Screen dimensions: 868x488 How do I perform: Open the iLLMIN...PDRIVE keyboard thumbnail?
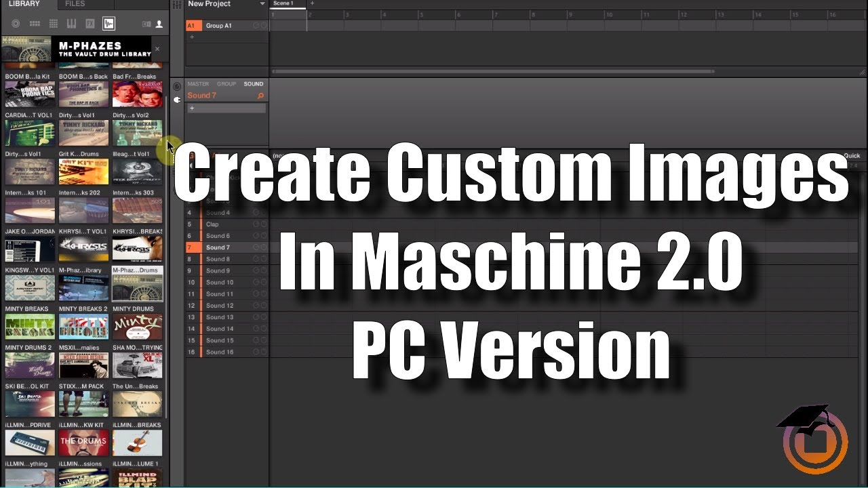(29, 443)
